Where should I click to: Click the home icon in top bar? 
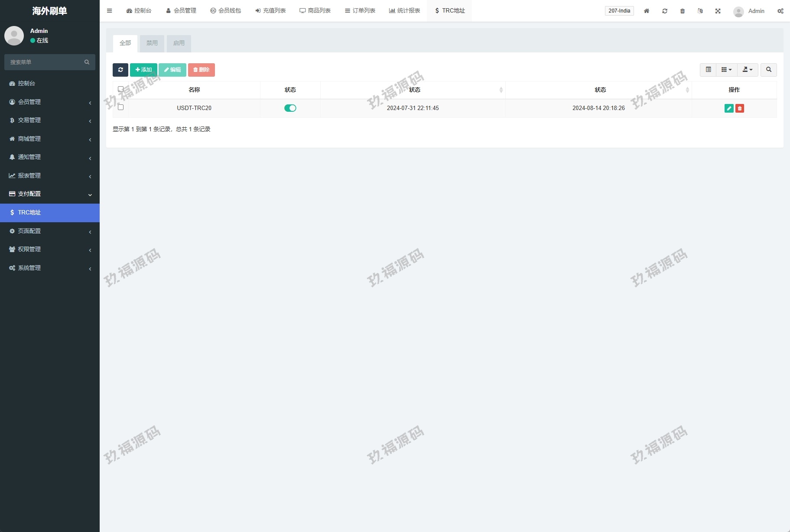(646, 11)
